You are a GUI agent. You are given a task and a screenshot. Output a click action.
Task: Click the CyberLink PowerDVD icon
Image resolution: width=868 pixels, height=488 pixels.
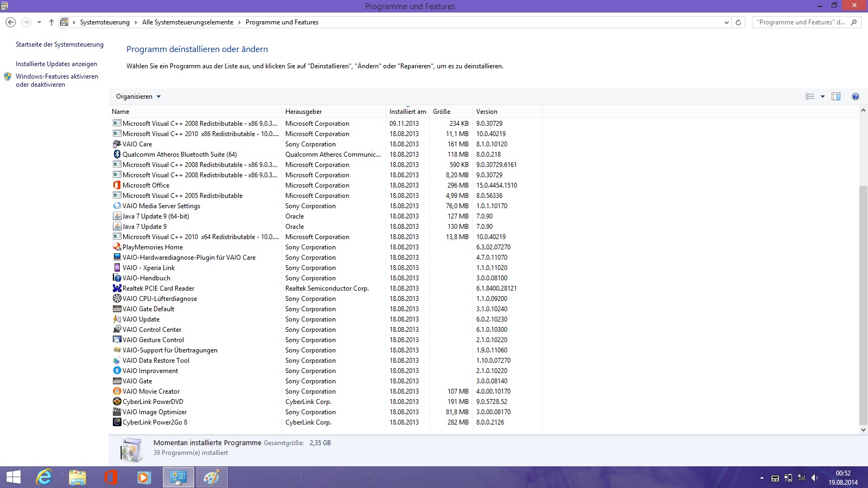pos(117,402)
